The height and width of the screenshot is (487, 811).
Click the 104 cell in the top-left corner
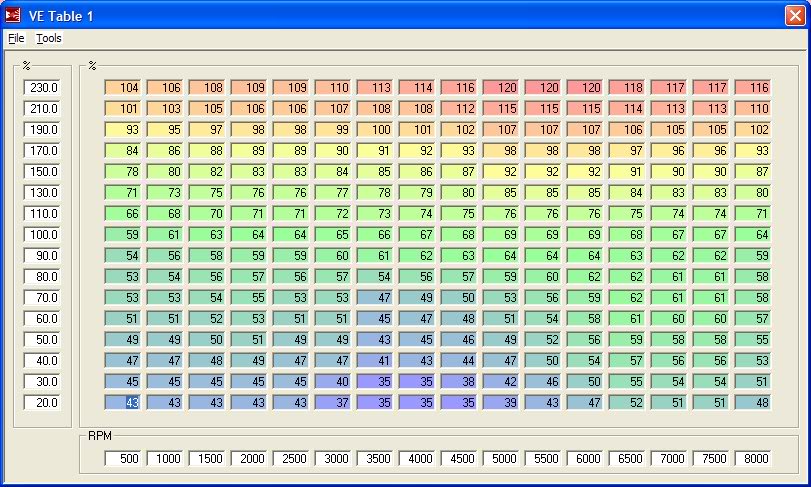pyautogui.click(x=124, y=87)
